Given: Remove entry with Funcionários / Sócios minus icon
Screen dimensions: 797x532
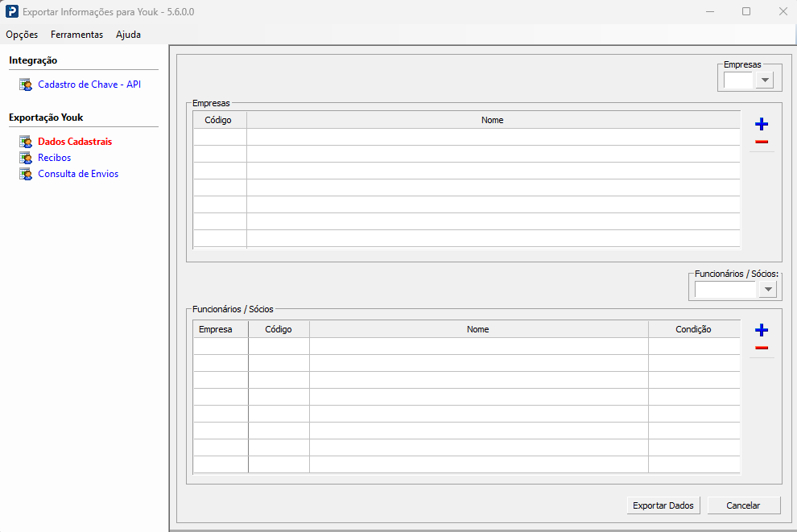Looking at the screenshot, I should tap(762, 348).
